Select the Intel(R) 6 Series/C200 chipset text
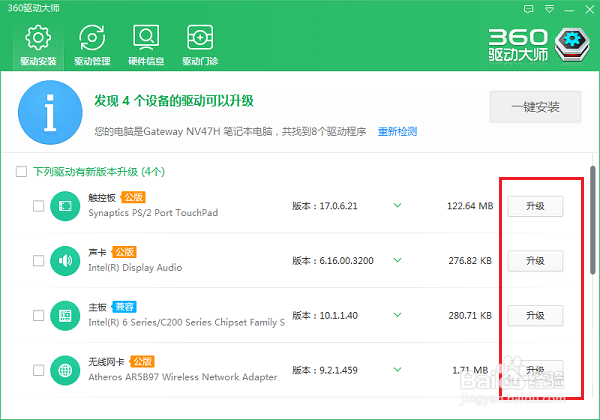The height and width of the screenshot is (420, 600). pos(186,322)
